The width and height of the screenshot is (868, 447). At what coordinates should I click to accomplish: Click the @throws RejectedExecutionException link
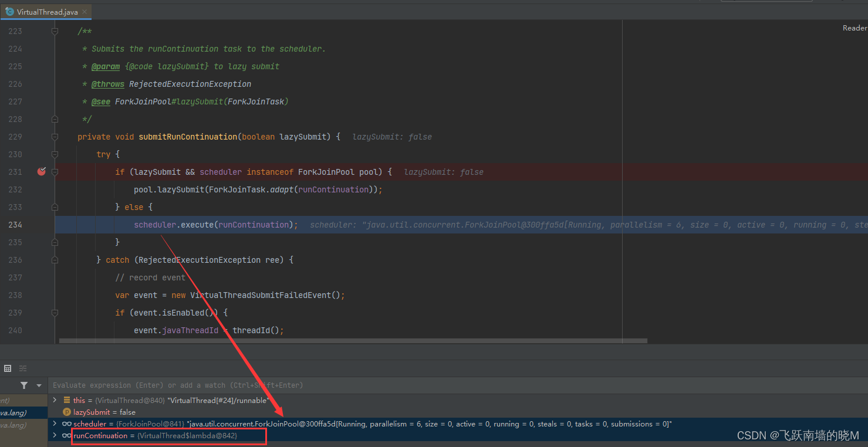click(x=108, y=84)
